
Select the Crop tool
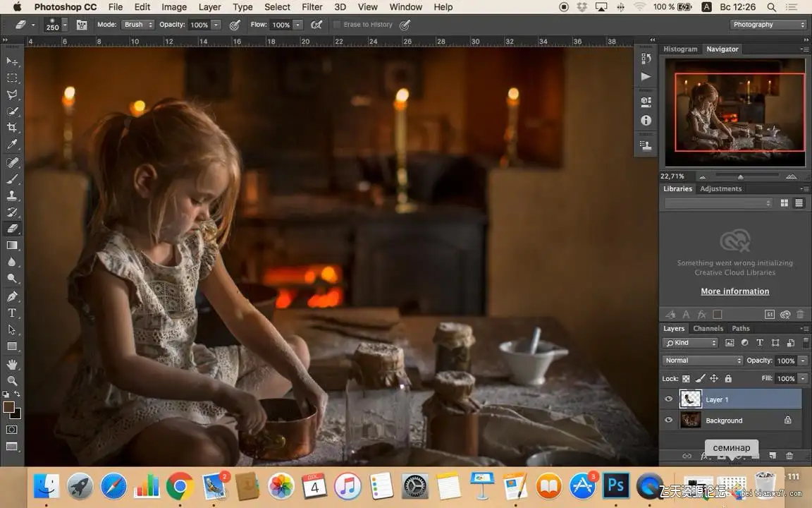point(12,128)
